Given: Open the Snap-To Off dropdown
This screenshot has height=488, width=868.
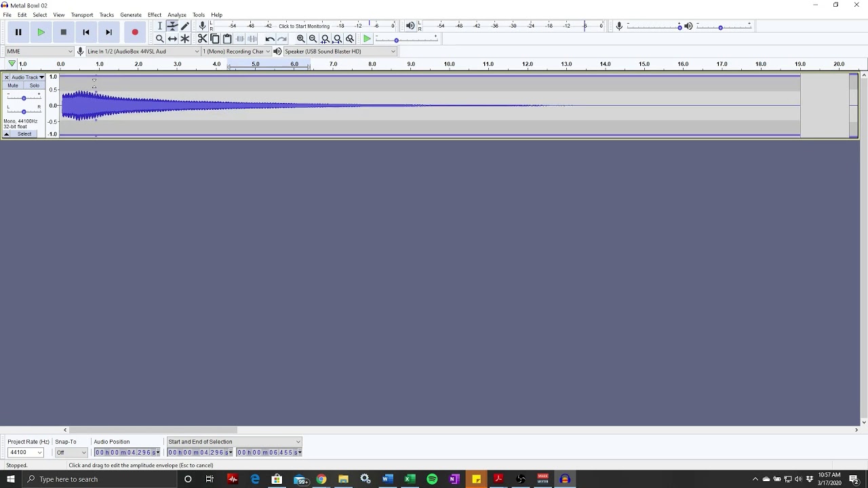Looking at the screenshot, I should (x=71, y=453).
